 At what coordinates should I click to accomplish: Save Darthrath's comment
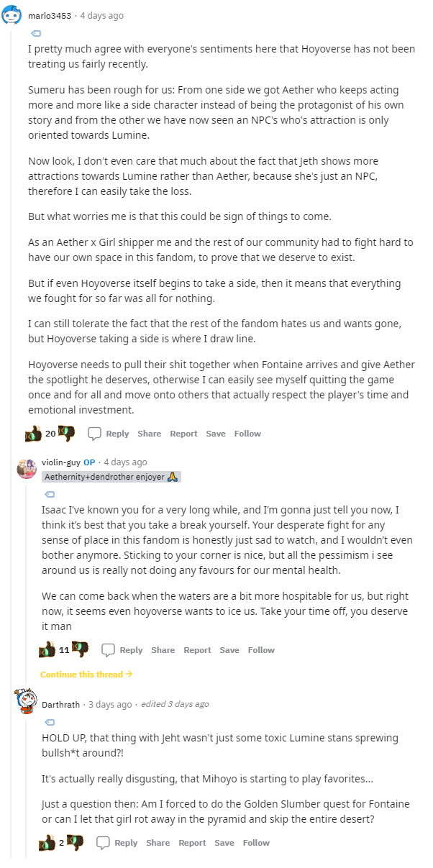tap(224, 843)
